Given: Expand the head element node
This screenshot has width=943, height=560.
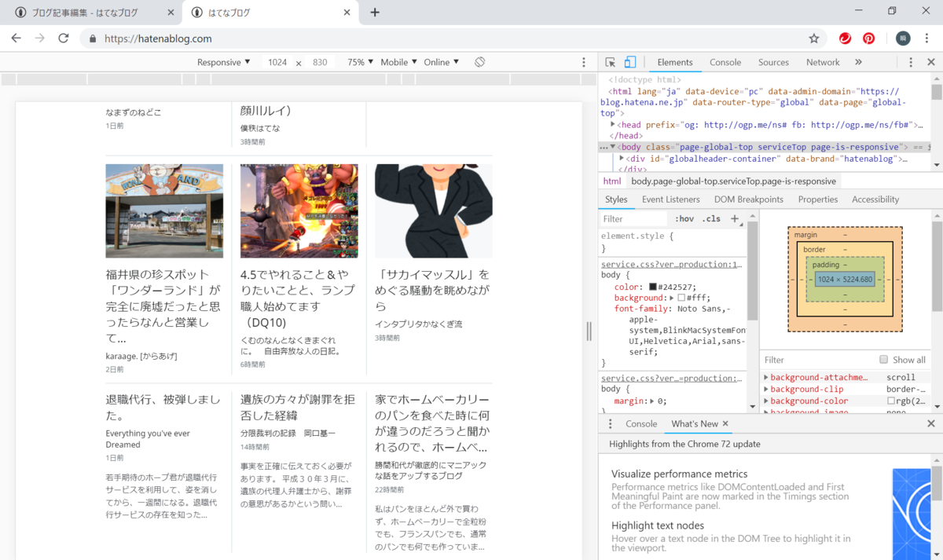Looking at the screenshot, I should pos(613,125).
